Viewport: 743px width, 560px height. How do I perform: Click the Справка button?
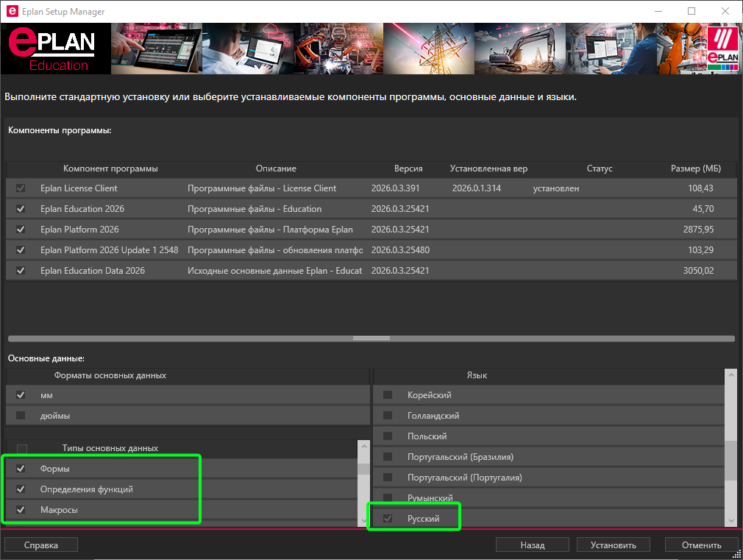click(41, 545)
